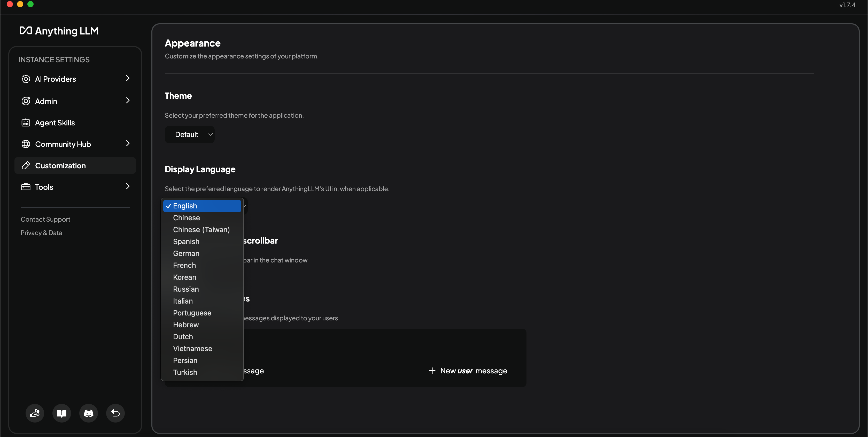Expand the Tools section chevron
This screenshot has height=437, width=868.
pyautogui.click(x=127, y=186)
